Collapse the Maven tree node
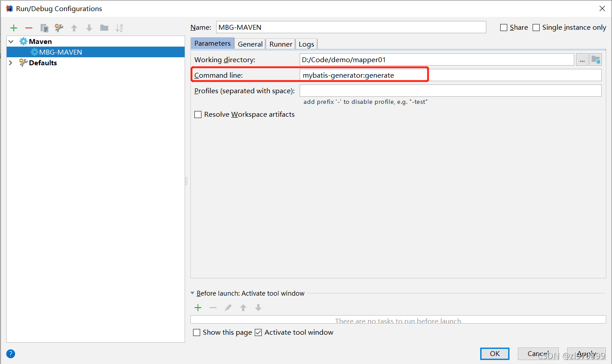 pos(10,41)
